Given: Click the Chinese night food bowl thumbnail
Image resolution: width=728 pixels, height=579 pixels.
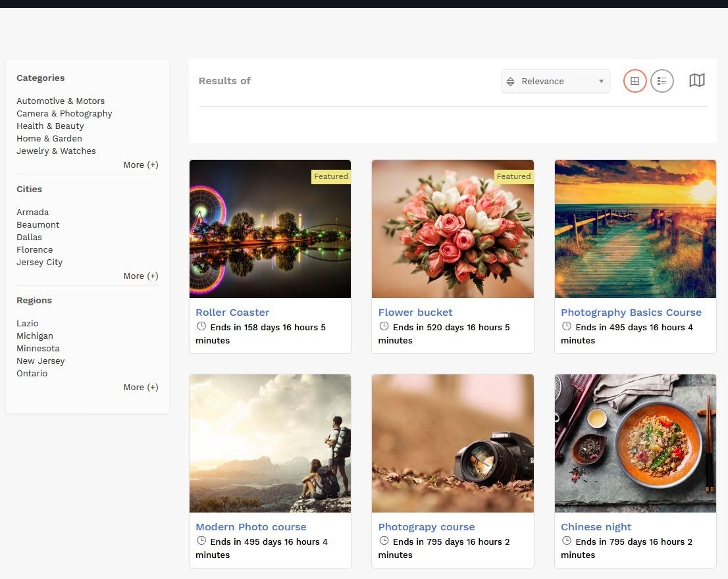Looking at the screenshot, I should 635,443.
